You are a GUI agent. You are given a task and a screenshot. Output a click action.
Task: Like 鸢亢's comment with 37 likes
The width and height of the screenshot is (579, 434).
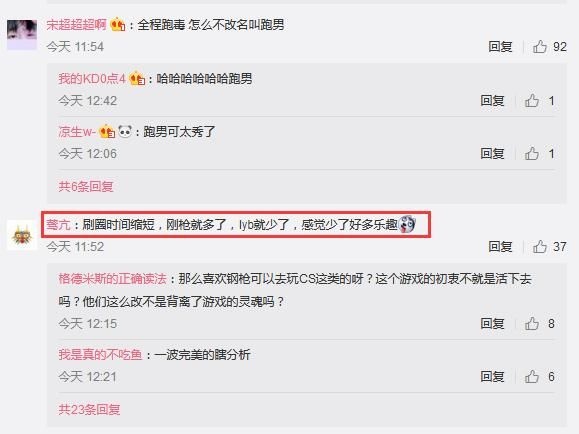540,246
